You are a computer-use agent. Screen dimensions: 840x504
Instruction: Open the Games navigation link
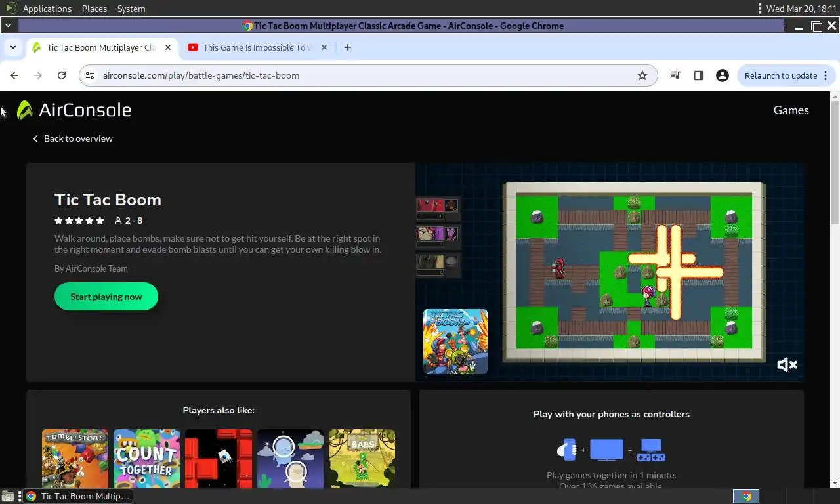click(791, 110)
